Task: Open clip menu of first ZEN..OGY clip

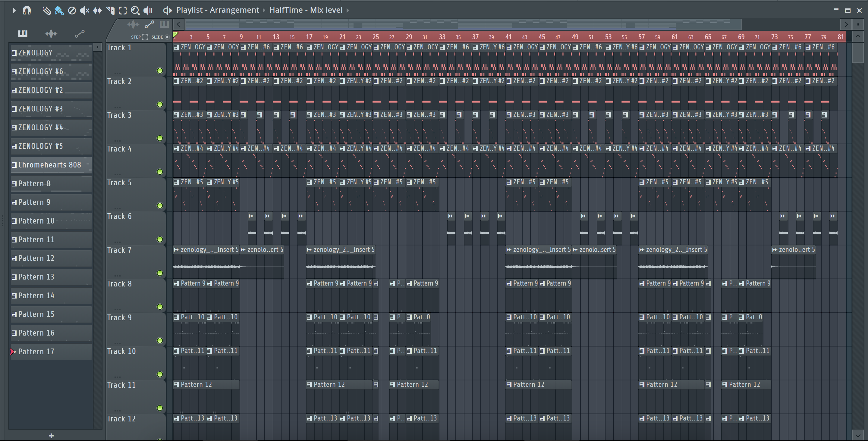Action: pos(177,48)
